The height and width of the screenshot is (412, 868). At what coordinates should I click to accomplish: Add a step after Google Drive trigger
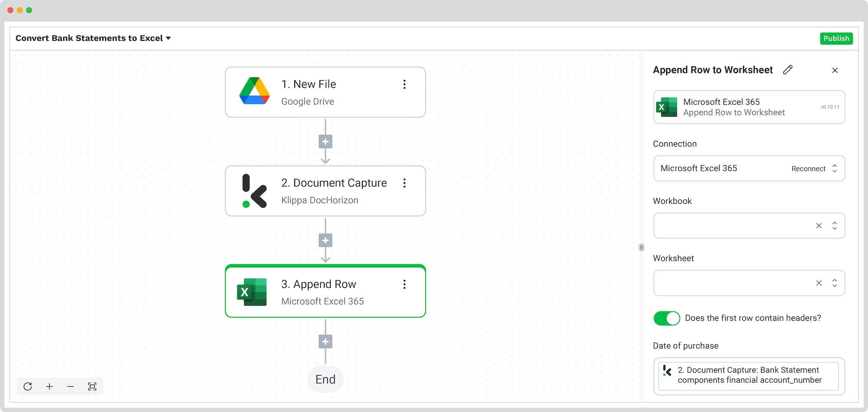325,142
